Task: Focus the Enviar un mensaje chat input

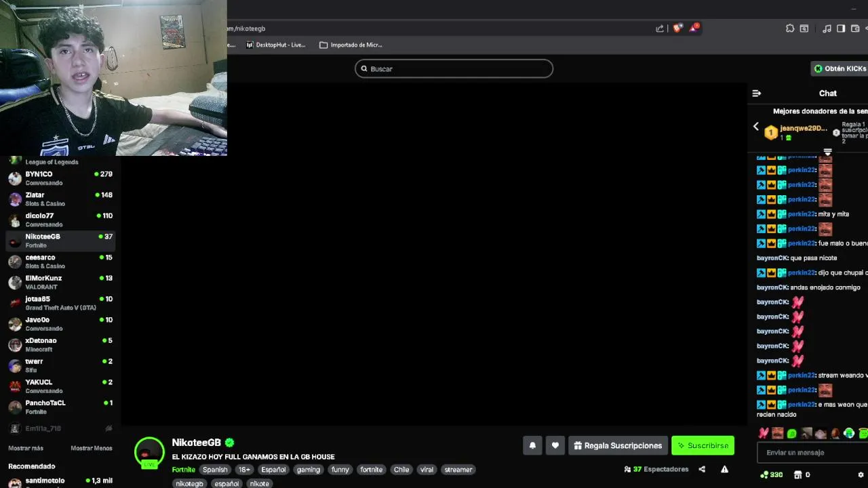Action: click(812, 453)
